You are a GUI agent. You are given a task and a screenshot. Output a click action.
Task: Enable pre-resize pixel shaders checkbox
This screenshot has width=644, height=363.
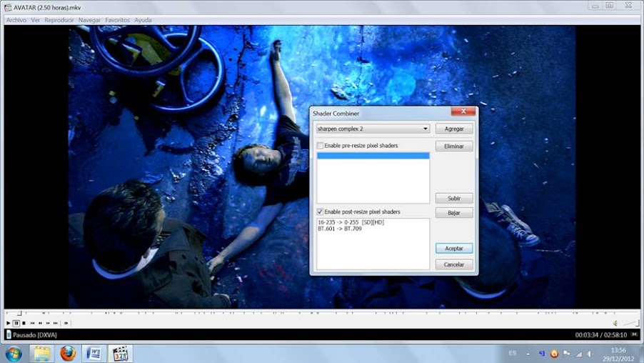(x=320, y=146)
